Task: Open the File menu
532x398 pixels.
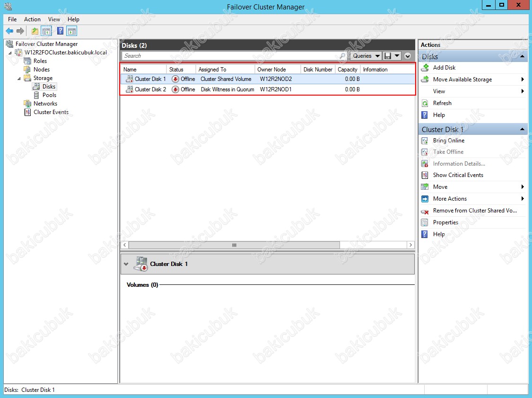Action: [x=12, y=19]
